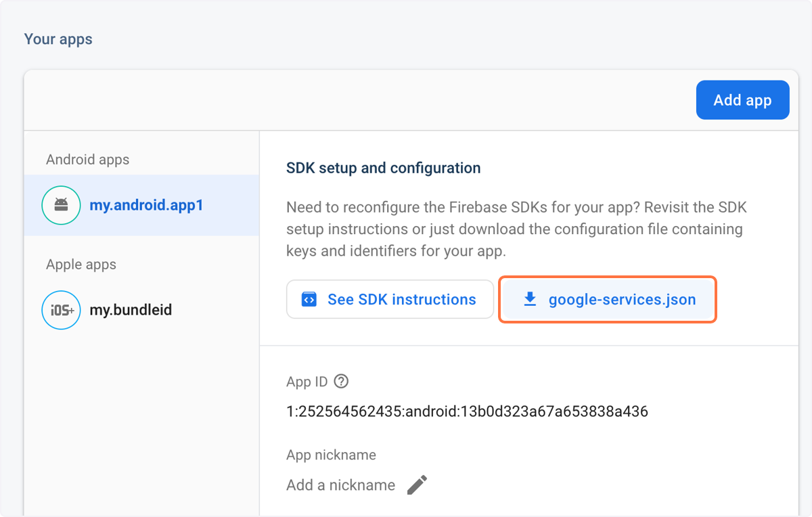Viewport: 812px width, 517px height.
Task: Click the Add app button
Action: click(742, 100)
